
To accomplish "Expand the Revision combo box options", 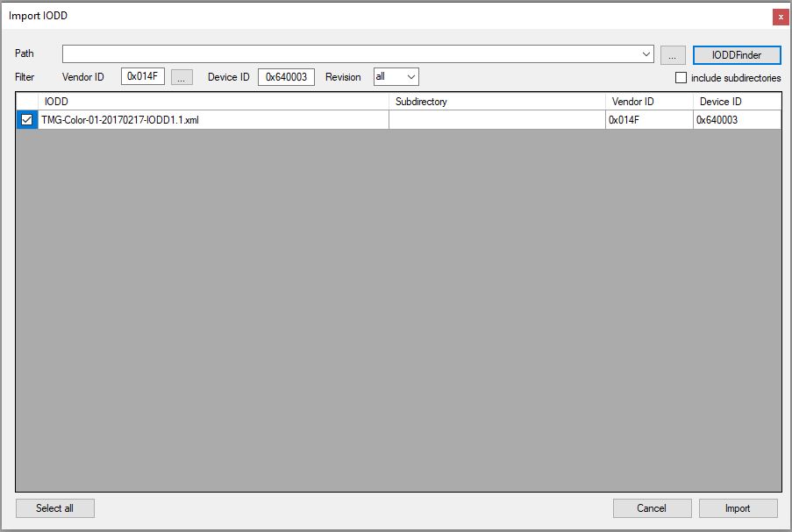I will (409, 76).
